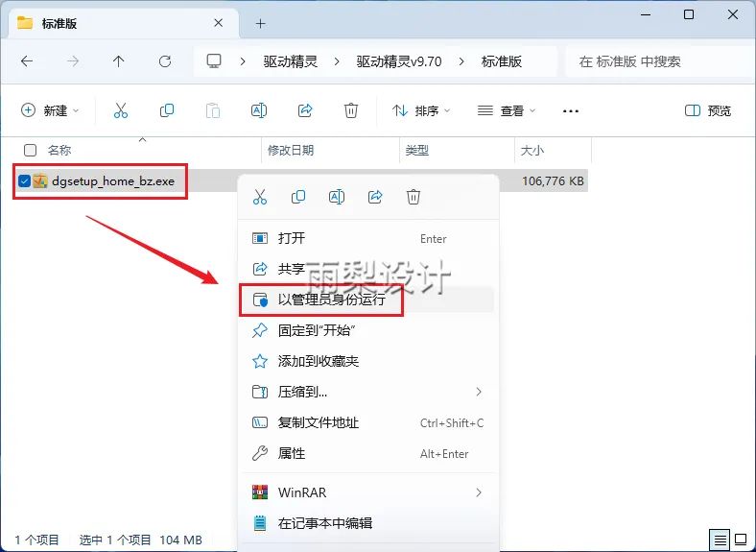
Task: Expand the chevron after 驱动精灵
Action: point(337,61)
